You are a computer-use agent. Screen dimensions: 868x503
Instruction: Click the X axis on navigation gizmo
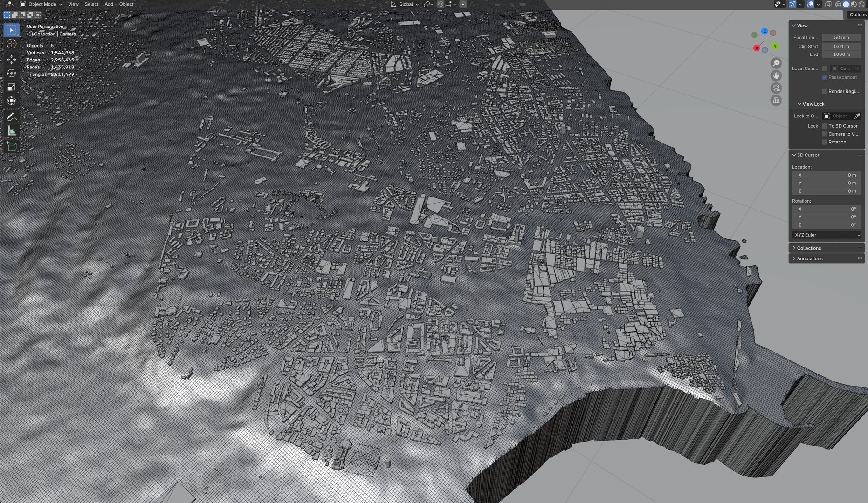pos(757,48)
